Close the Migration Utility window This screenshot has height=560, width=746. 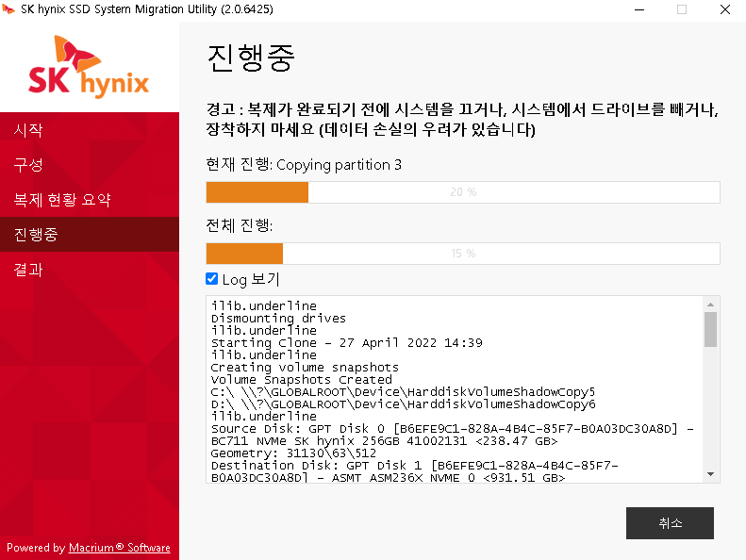click(x=725, y=9)
